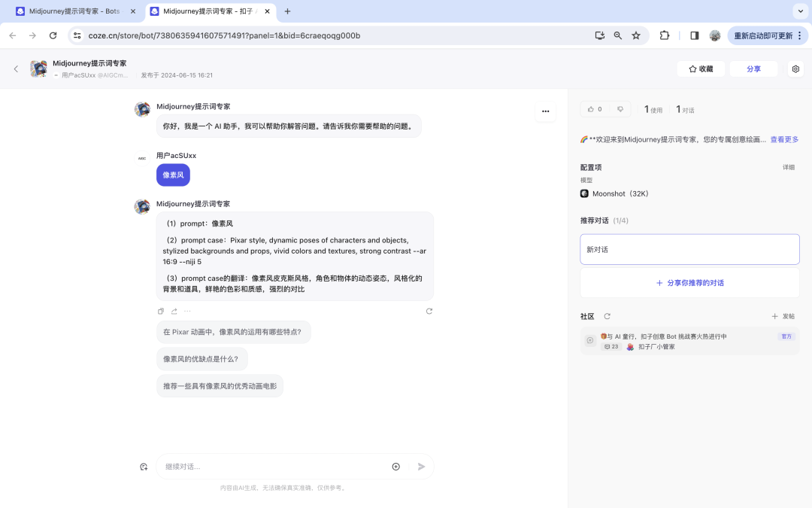Bookmark this page with the star icon

pyautogui.click(x=636, y=35)
